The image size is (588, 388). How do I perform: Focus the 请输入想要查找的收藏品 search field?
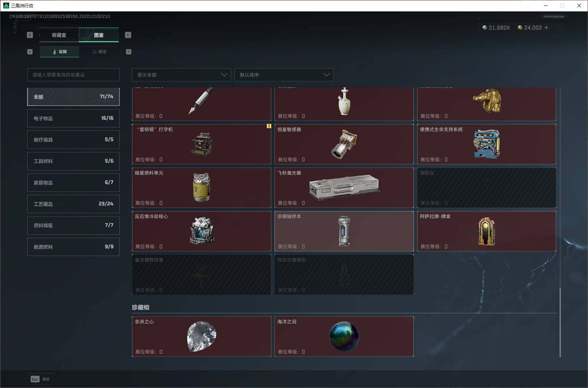(73, 75)
